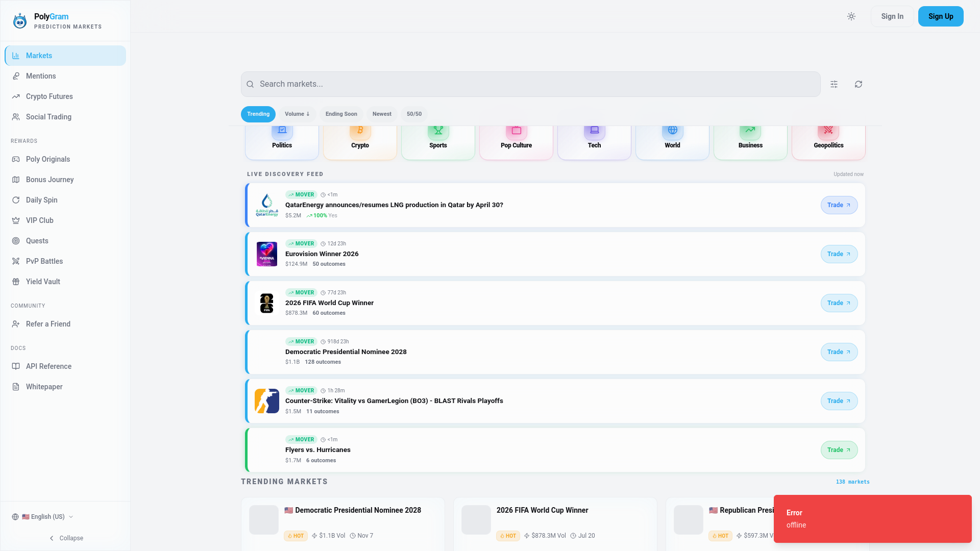Toggle the light/dark theme sun icon
Viewport: 980px width, 551px height.
click(x=851, y=16)
